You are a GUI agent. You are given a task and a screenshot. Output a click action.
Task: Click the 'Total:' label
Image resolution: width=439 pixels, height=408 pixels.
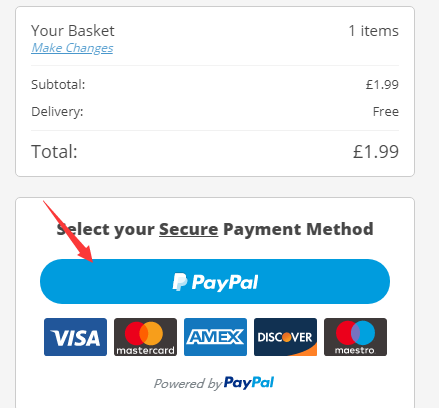click(x=54, y=152)
